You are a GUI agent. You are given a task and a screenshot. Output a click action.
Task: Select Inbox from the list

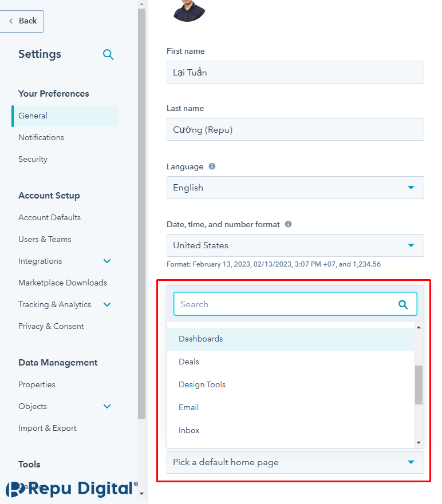pyautogui.click(x=290, y=430)
